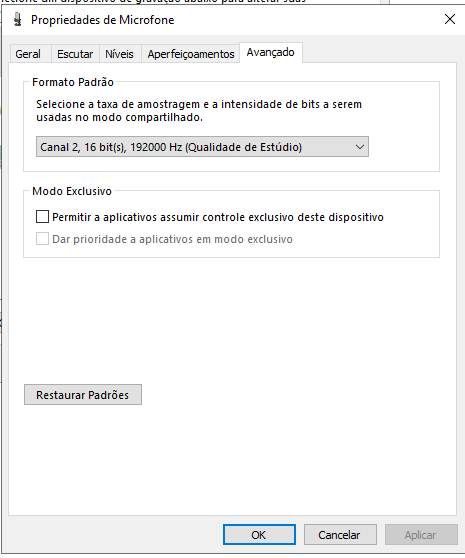Click the Modo Exclusivo group label
The height and width of the screenshot is (558, 465).
[x=72, y=191]
